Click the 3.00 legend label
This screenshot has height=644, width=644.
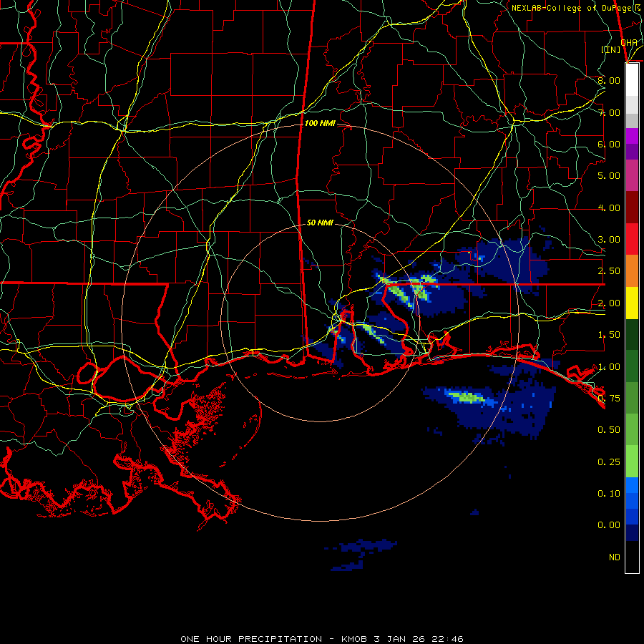(x=609, y=240)
